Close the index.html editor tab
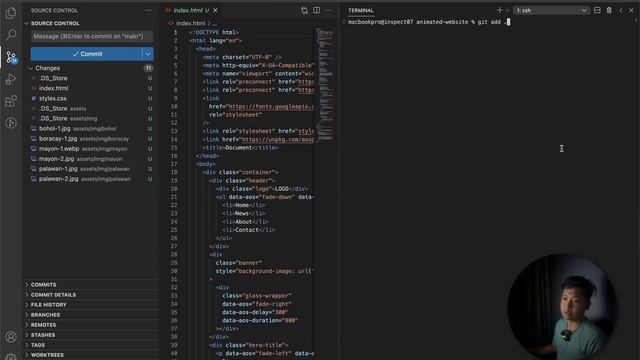The width and height of the screenshot is (640, 360). click(215, 10)
